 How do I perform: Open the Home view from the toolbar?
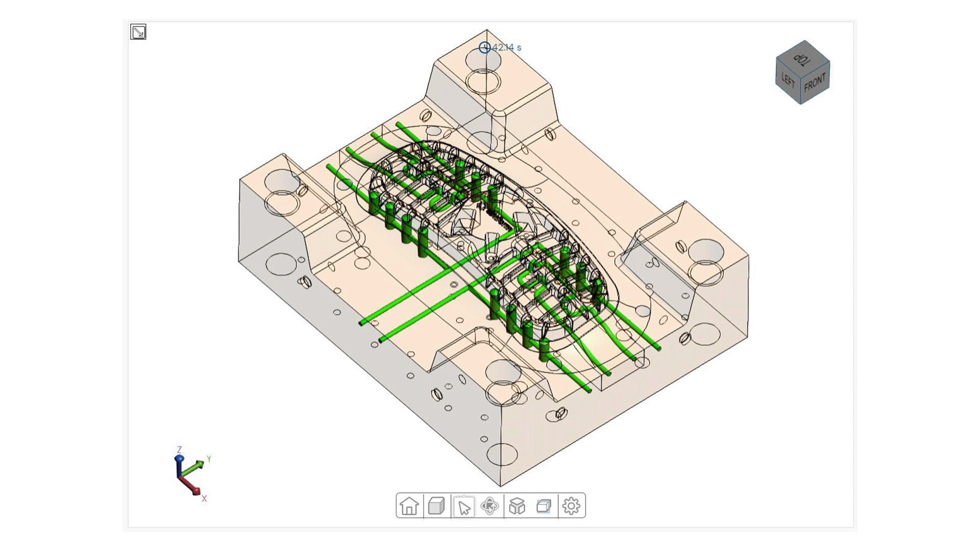410,506
